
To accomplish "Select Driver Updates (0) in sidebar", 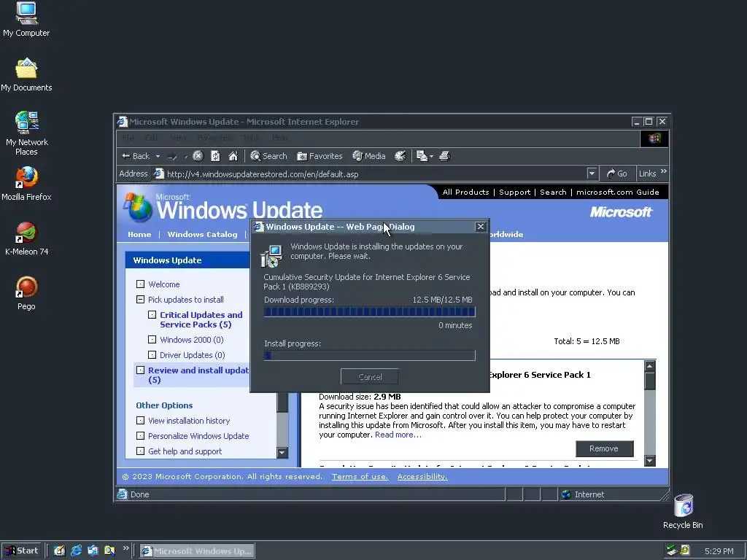I will (x=192, y=355).
